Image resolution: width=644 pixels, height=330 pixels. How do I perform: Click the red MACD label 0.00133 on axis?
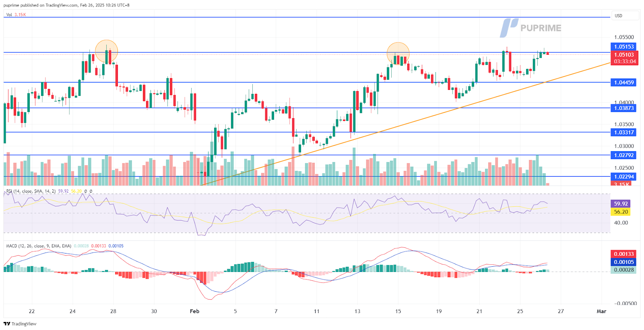[x=623, y=254]
